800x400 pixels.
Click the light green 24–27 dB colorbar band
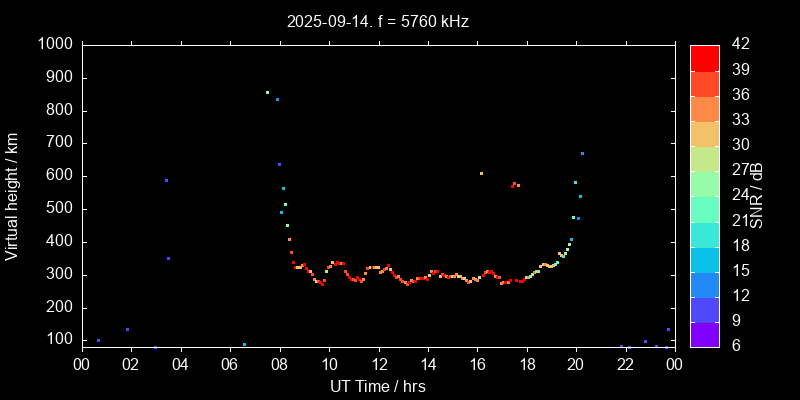tap(704, 184)
